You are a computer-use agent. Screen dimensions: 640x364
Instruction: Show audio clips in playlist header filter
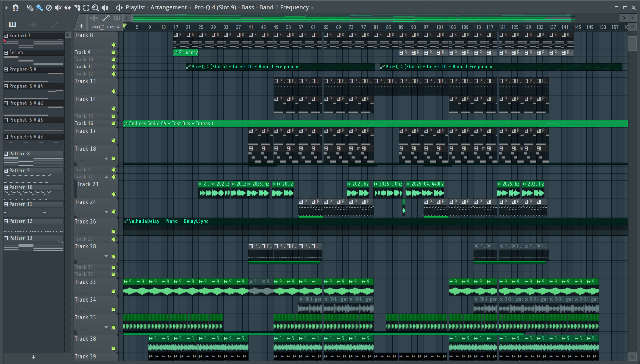click(94, 18)
